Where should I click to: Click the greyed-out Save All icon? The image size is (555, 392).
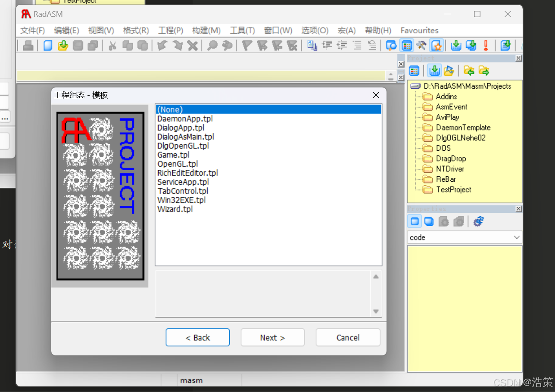pyautogui.click(x=93, y=45)
